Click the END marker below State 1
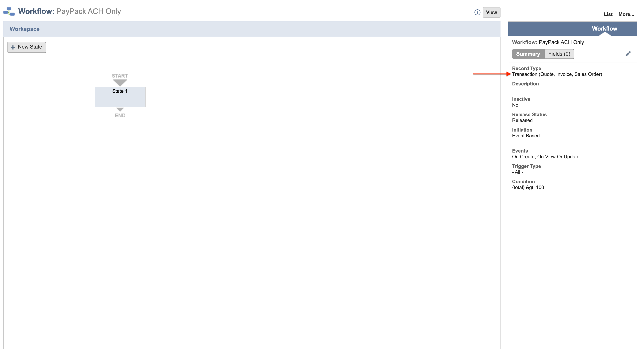 (x=120, y=115)
